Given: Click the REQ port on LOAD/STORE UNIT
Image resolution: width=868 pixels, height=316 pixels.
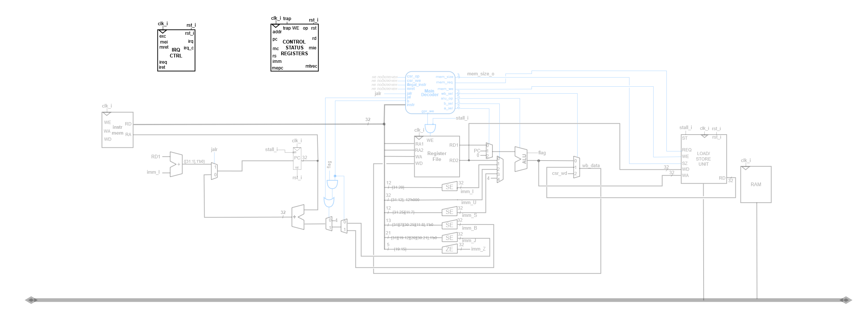Looking at the screenshot, I should (687, 150).
